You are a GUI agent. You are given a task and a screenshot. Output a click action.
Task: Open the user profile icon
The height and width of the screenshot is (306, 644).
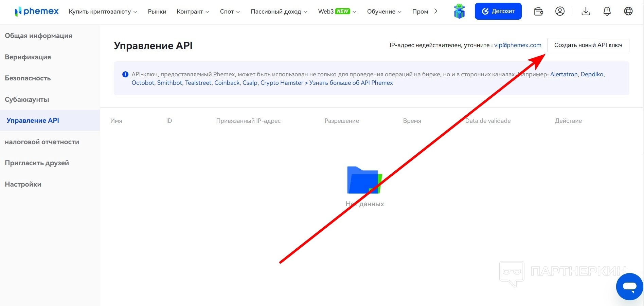[x=560, y=12]
